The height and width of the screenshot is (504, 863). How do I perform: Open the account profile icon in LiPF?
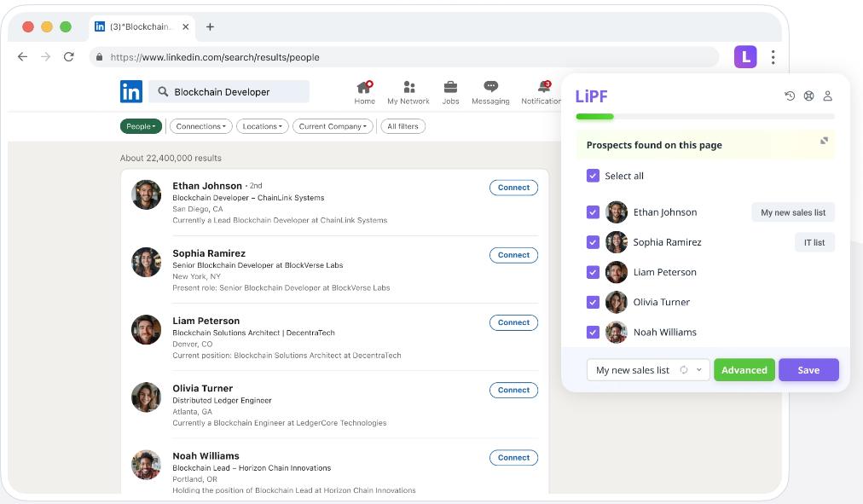(827, 96)
